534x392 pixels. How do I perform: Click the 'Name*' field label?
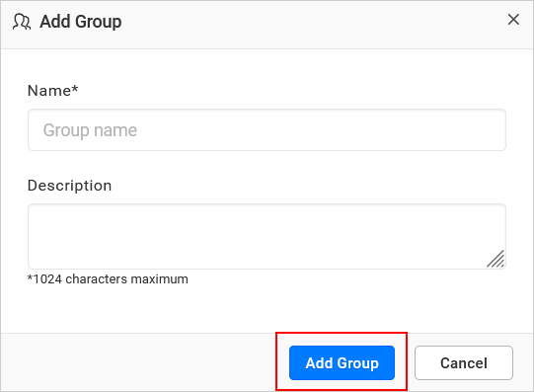[52, 91]
